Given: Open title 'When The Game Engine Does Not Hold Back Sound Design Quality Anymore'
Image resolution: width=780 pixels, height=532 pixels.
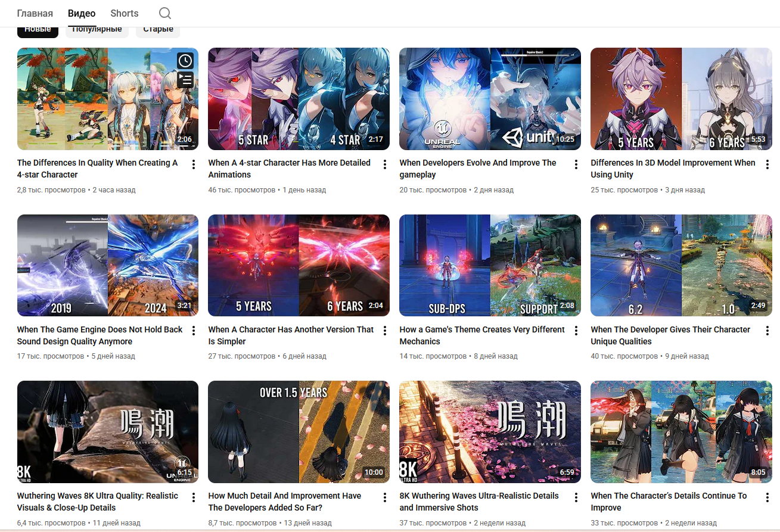Looking at the screenshot, I should (x=100, y=335).
